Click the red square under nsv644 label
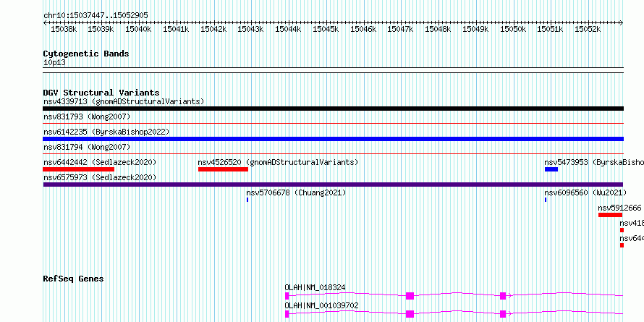Image resolution: width=644 pixels, height=322 pixels. coord(622,245)
